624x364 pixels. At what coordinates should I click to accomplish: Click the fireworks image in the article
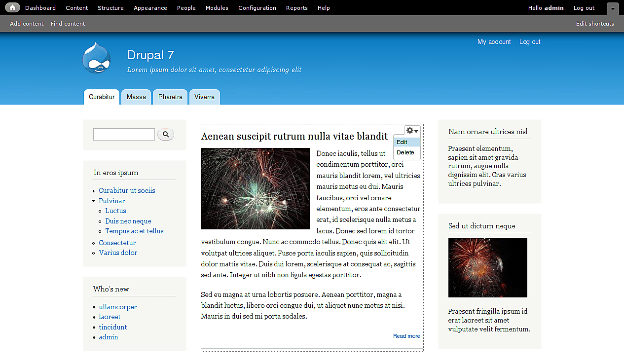tap(256, 188)
